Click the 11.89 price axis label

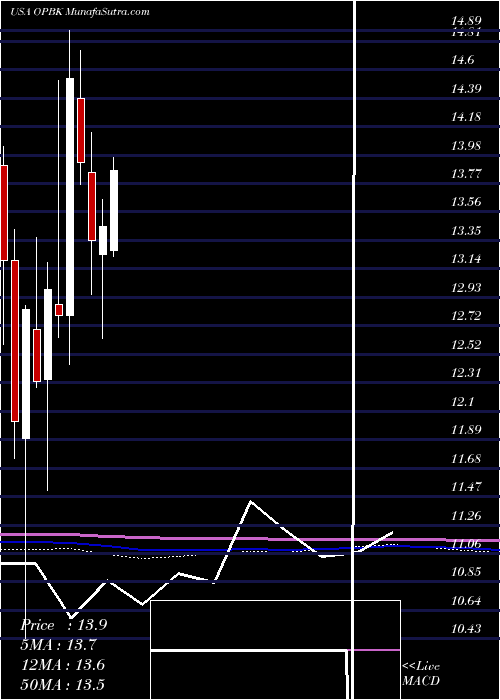[x=466, y=429]
